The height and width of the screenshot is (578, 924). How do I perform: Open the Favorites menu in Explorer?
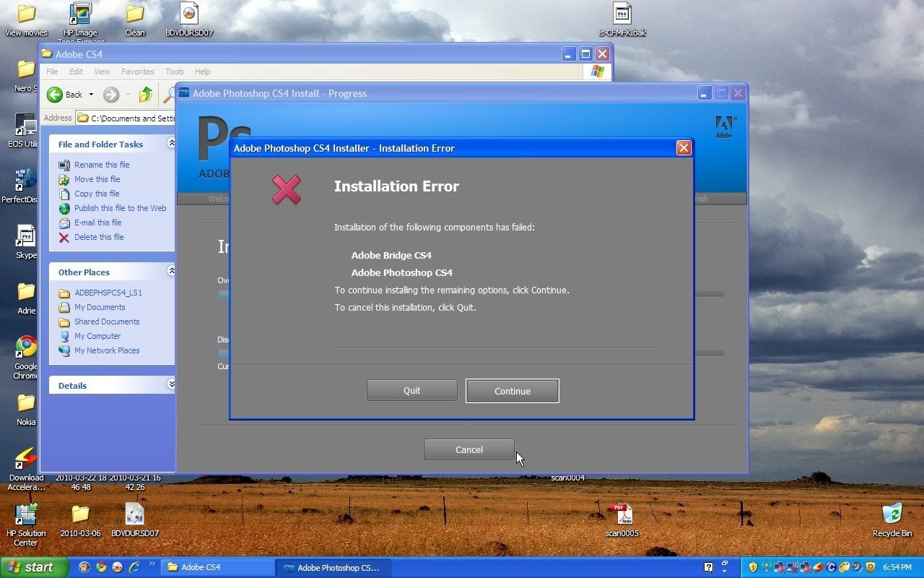tap(137, 72)
